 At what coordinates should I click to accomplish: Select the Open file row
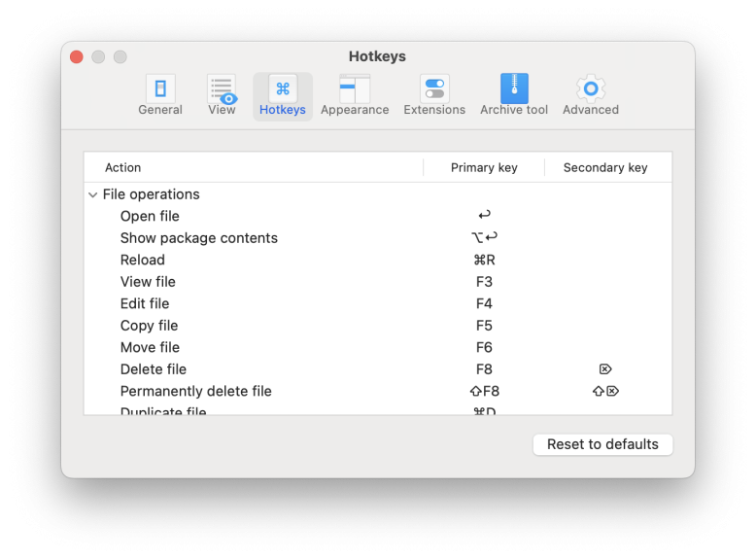pyautogui.click(x=378, y=216)
